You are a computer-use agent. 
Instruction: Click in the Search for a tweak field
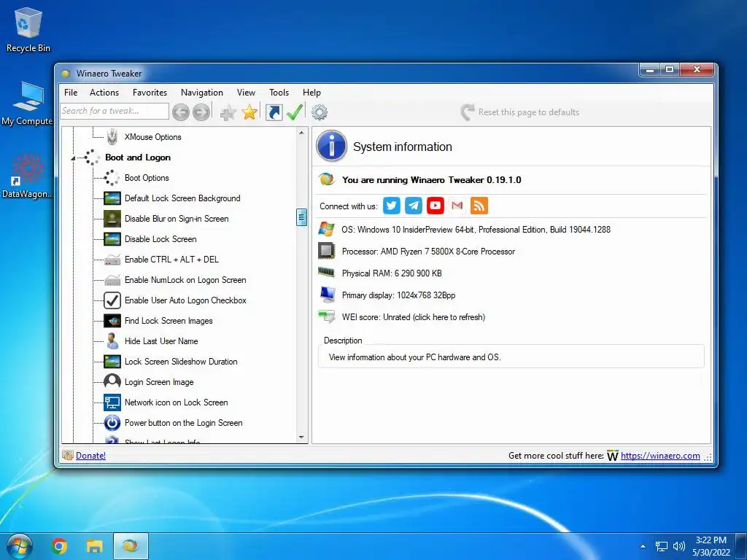pyautogui.click(x=115, y=111)
